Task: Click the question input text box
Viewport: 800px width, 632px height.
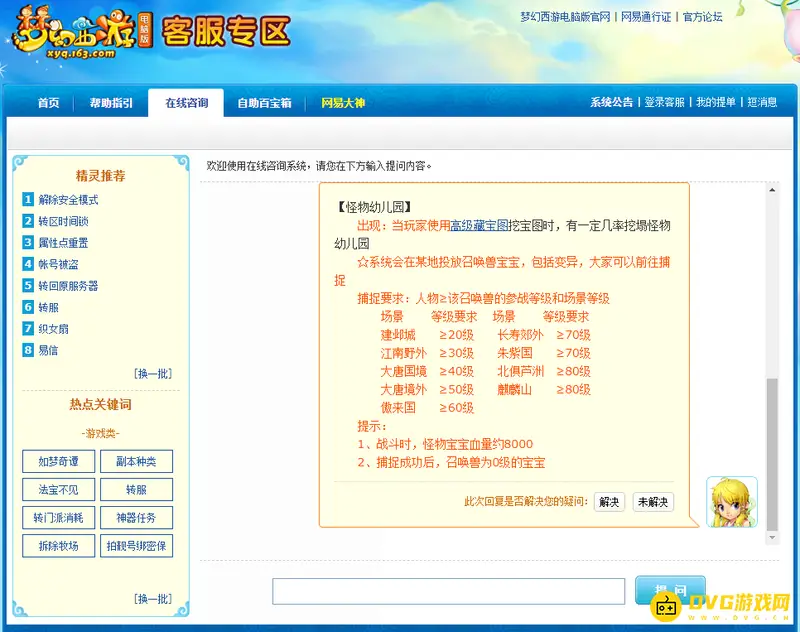Action: (x=448, y=591)
